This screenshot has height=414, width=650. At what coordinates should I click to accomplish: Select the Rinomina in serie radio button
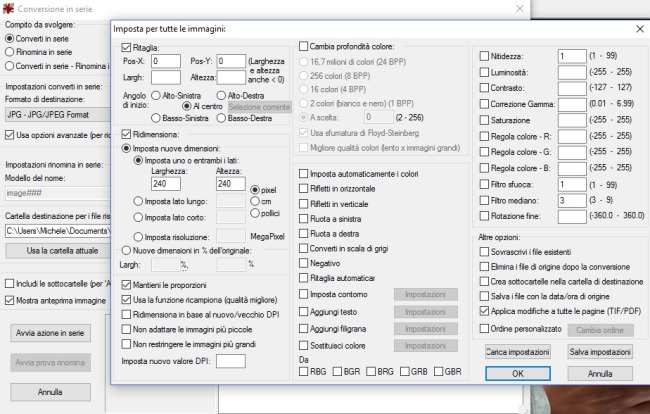11,53
